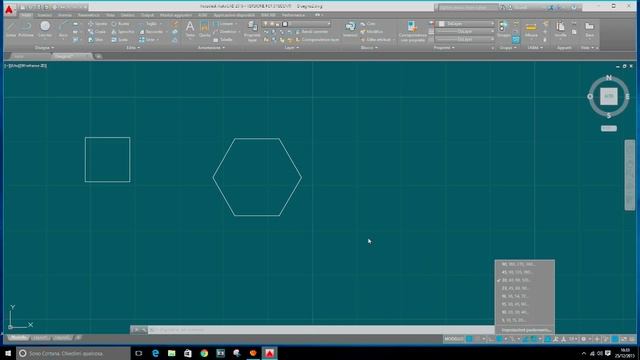
Task: Expand the Disegna panel
Action: (44, 48)
